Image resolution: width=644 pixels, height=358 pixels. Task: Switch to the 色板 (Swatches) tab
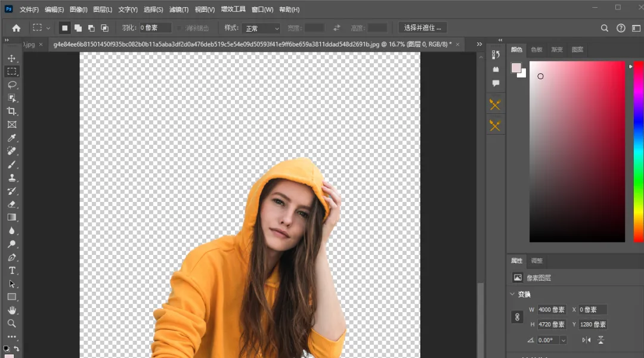pos(537,49)
